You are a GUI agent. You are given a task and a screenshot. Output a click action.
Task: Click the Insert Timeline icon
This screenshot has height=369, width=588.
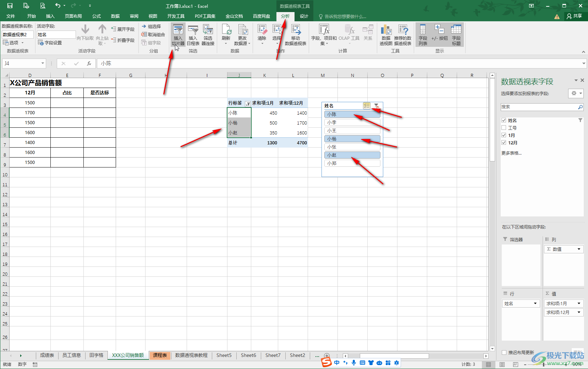coord(193,35)
